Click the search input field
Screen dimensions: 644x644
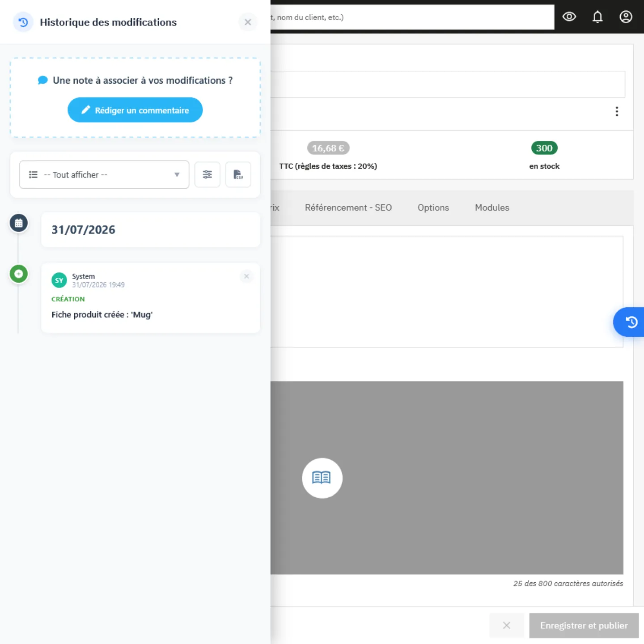coord(412,17)
